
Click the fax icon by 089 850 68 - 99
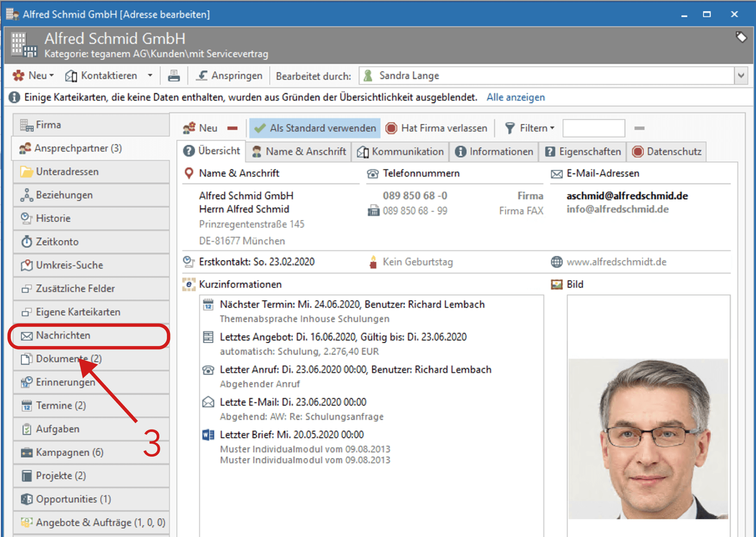click(373, 211)
